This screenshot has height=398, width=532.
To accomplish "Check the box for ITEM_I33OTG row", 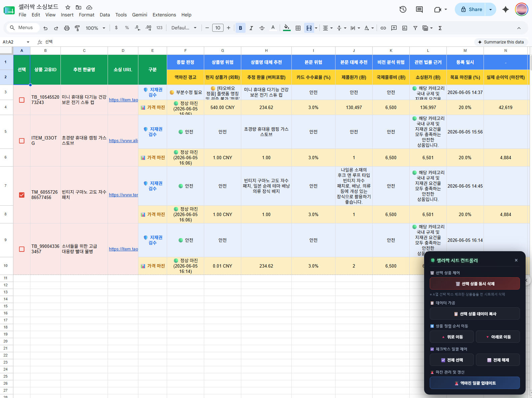I will (22, 141).
